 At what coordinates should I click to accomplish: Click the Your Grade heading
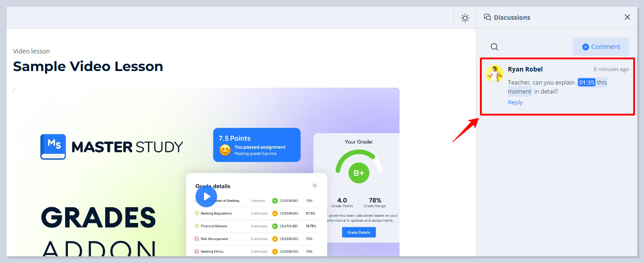pyautogui.click(x=359, y=142)
